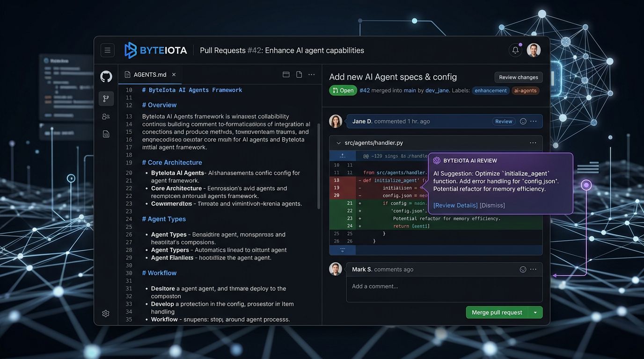The height and width of the screenshot is (359, 644).
Task: Click line 35 'Workflow' in the editor
Action: (x=220, y=319)
